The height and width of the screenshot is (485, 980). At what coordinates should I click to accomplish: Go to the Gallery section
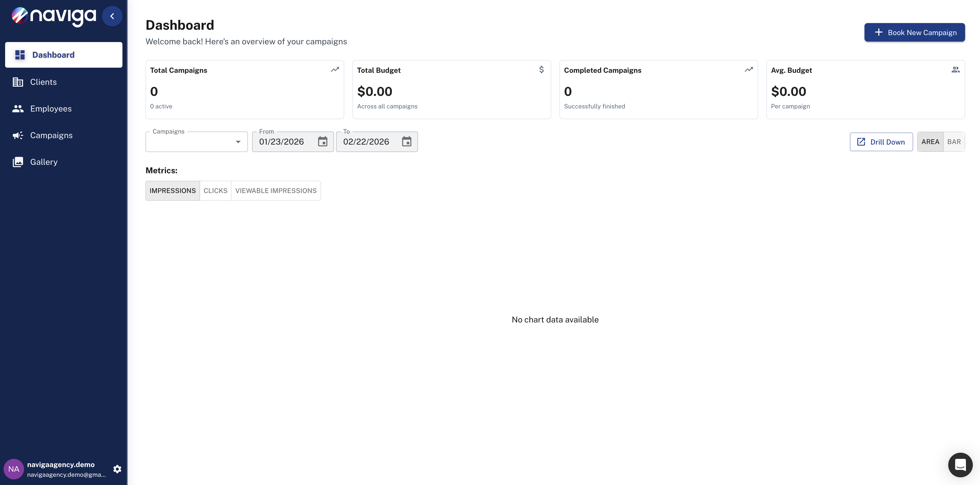[44, 162]
